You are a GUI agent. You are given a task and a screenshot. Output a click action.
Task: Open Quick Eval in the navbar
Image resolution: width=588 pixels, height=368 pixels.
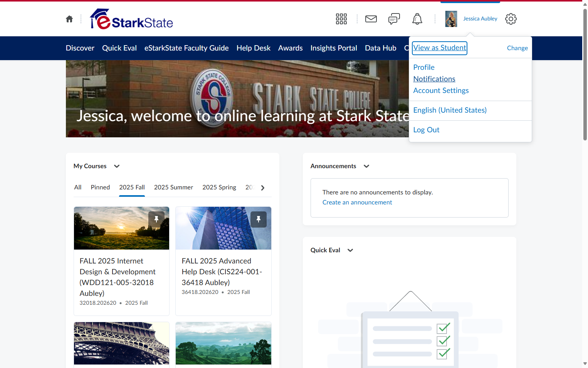coord(119,48)
